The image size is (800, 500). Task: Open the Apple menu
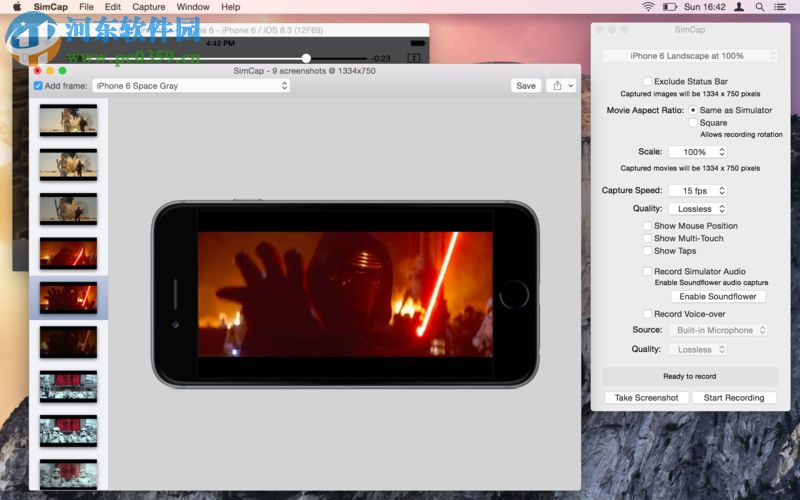click(x=17, y=7)
